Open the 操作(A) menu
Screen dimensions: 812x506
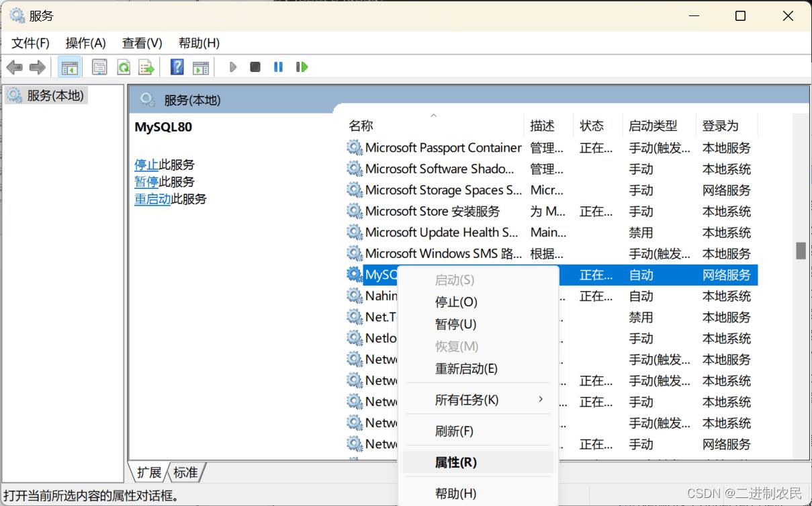click(x=85, y=43)
